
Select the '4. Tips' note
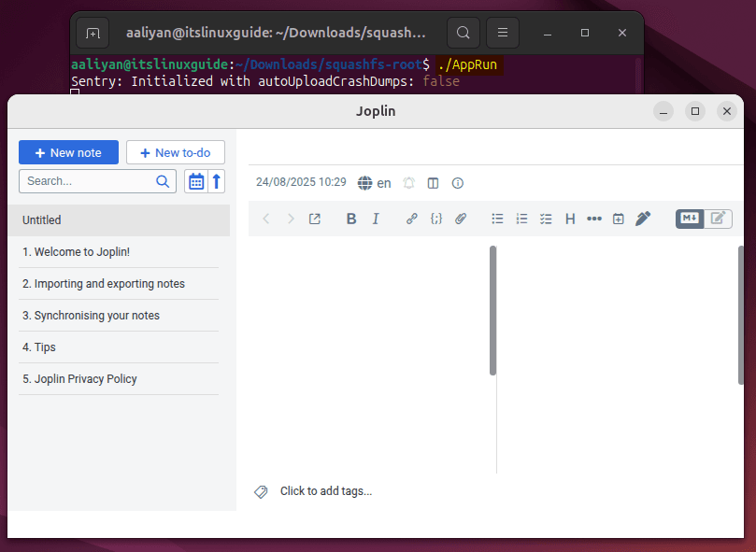click(39, 347)
